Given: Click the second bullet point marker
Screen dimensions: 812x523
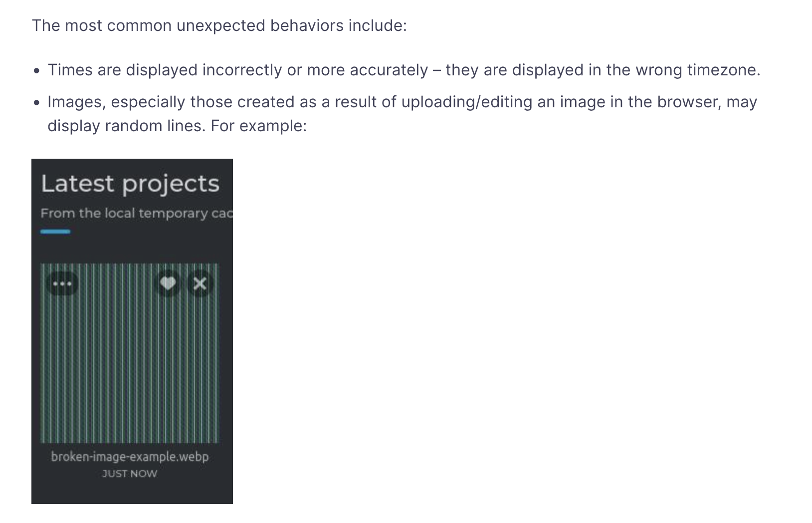Looking at the screenshot, I should click(x=37, y=103).
